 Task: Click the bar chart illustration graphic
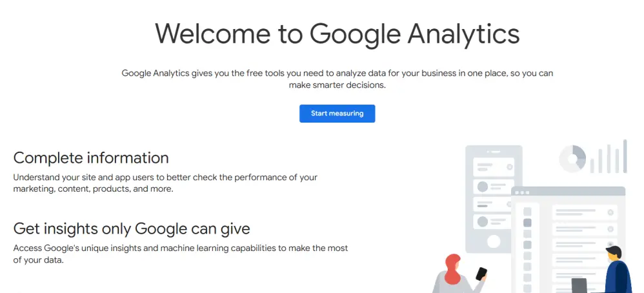pos(609,156)
